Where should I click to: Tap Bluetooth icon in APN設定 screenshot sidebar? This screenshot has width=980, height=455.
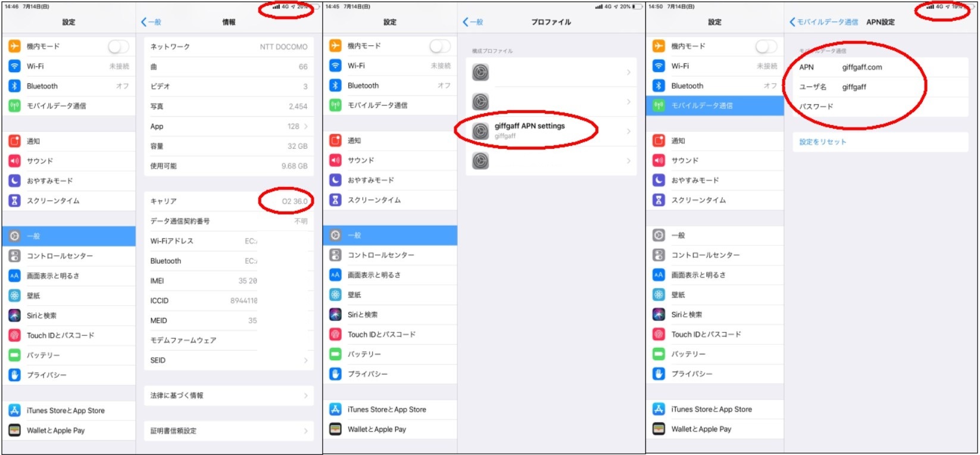pyautogui.click(x=658, y=86)
